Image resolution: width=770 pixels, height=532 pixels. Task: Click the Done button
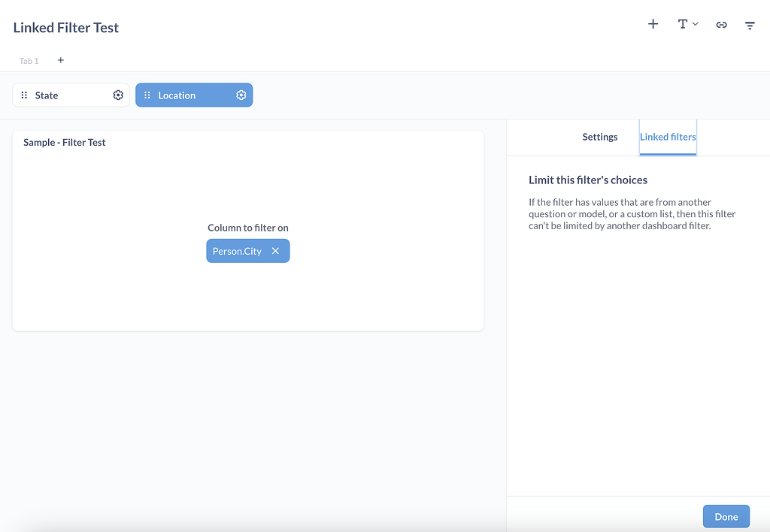pos(726,516)
